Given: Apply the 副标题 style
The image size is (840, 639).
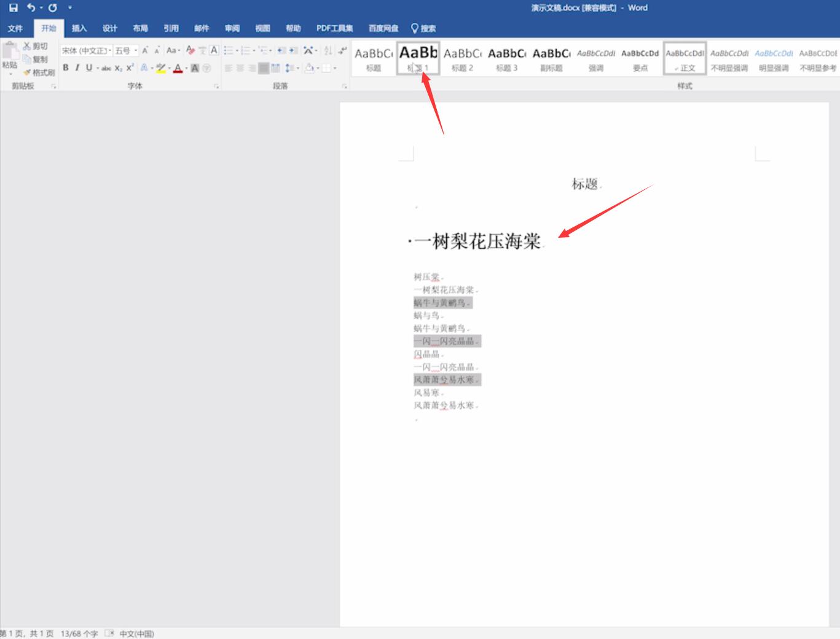Looking at the screenshot, I should (x=551, y=58).
